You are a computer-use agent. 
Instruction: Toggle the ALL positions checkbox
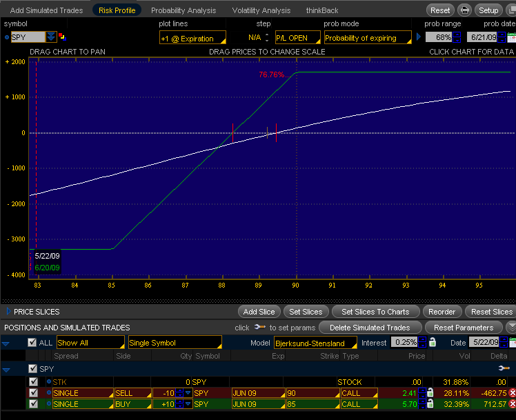coord(32,343)
